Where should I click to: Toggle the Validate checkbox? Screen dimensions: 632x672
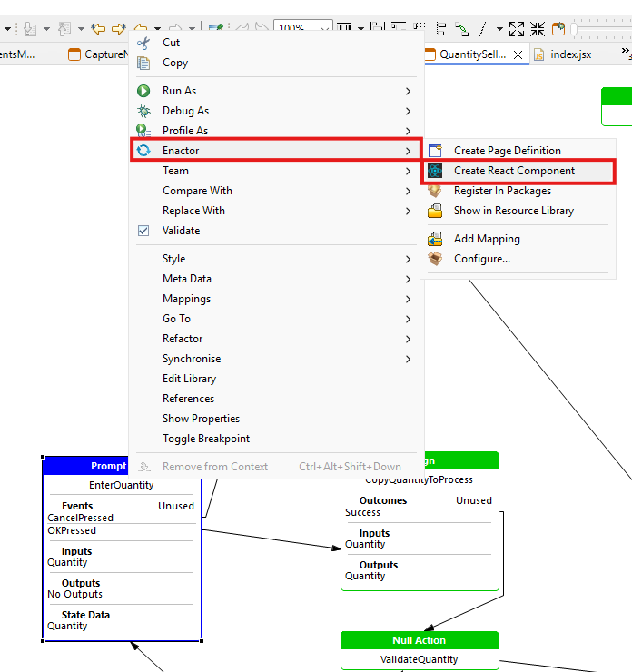pos(143,231)
